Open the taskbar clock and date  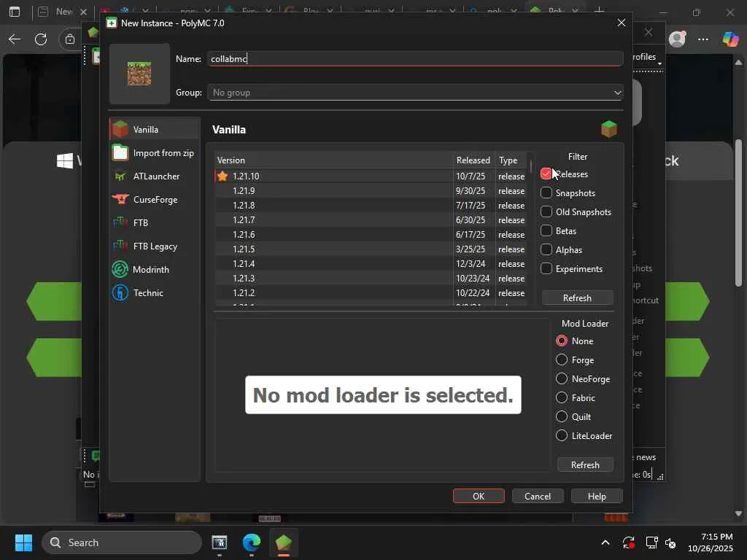pyautogui.click(x=711, y=542)
